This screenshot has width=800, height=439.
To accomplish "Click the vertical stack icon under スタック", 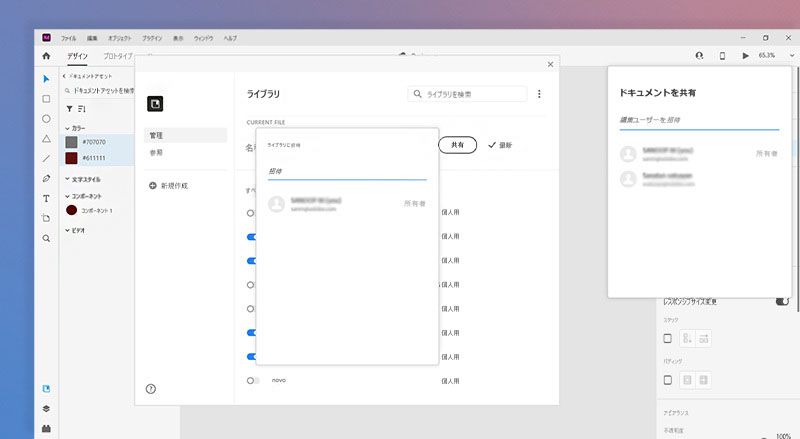I will (x=687, y=338).
